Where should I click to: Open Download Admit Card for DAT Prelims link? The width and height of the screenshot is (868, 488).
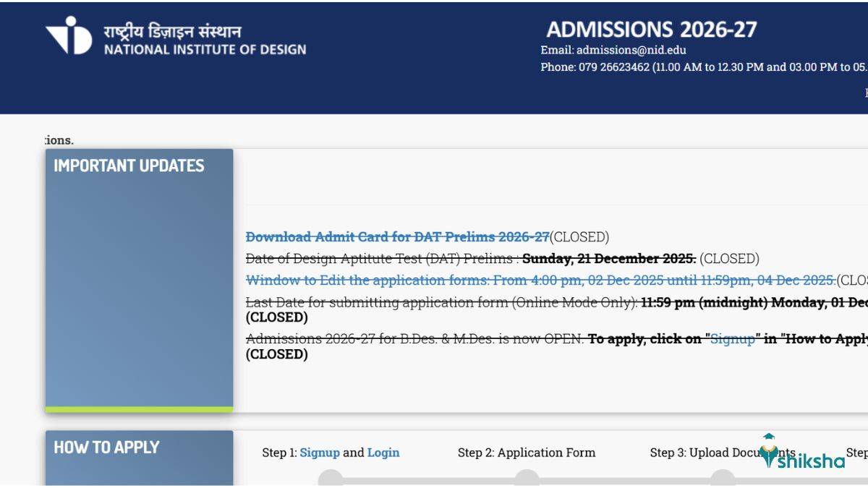coord(397,237)
